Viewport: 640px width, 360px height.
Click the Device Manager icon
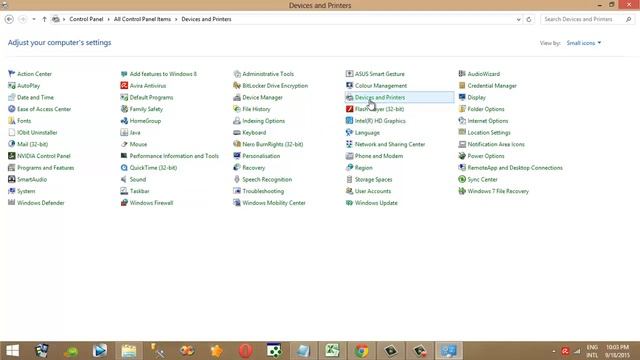tap(237, 97)
